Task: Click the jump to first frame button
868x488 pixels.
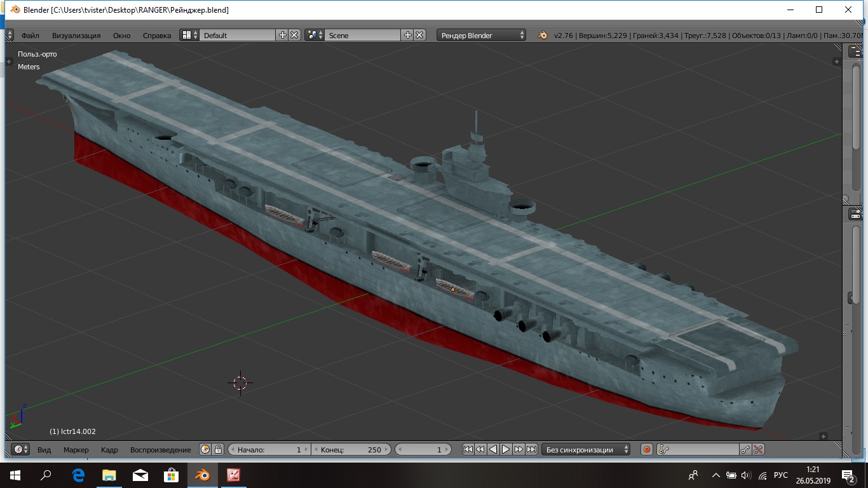Action: pos(468,449)
